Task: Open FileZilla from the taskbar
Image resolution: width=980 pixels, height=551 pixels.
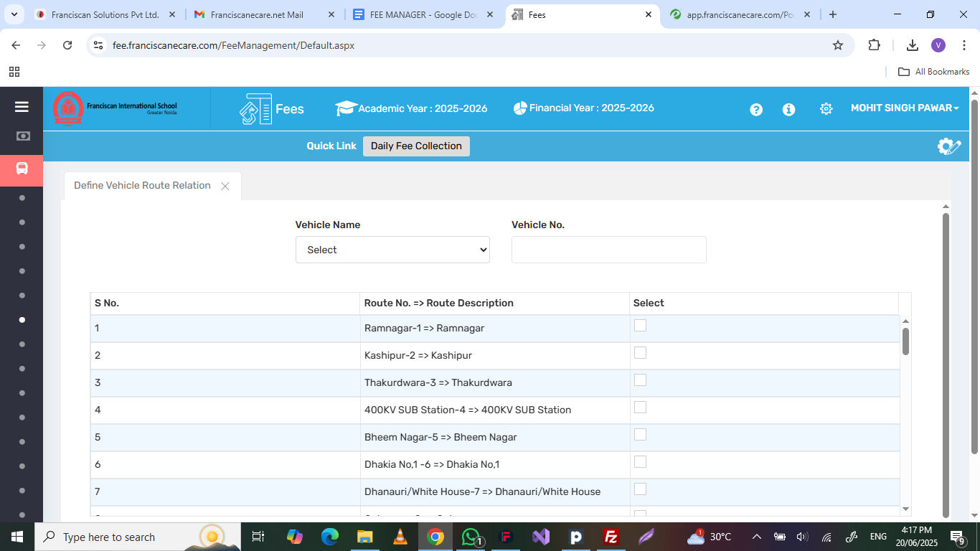Action: pos(611,537)
